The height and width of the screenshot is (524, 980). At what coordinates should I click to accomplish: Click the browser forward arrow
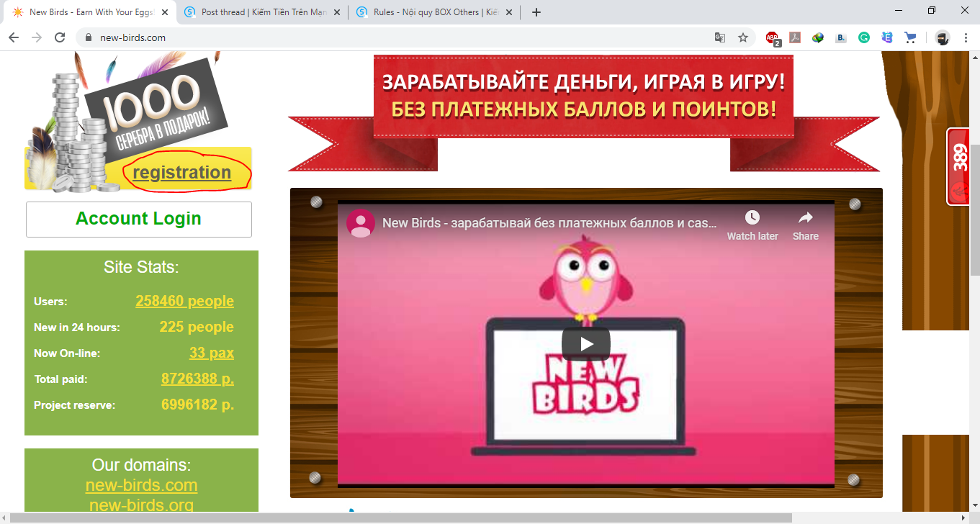(x=37, y=37)
